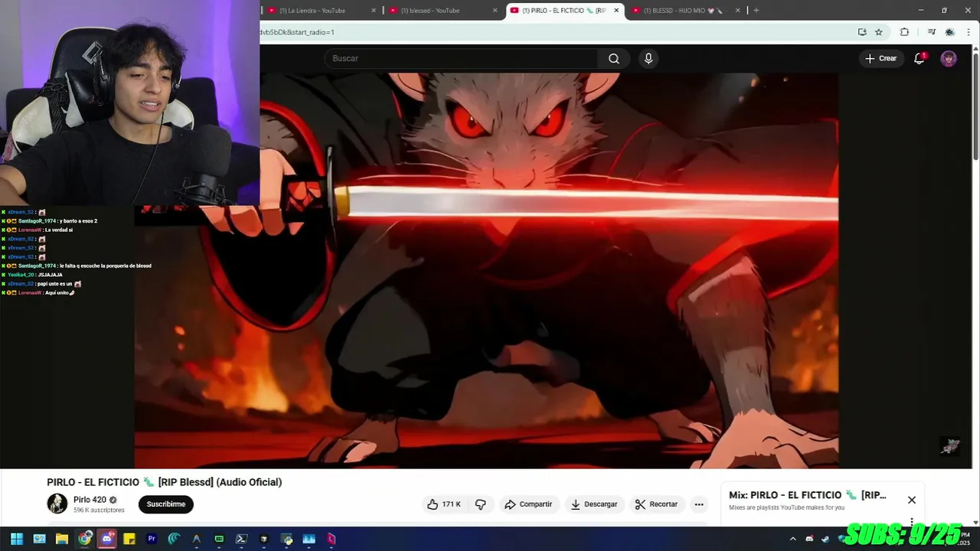Open Sticky Notes from taskbar
This screenshot has width=980, height=551.
click(x=129, y=539)
